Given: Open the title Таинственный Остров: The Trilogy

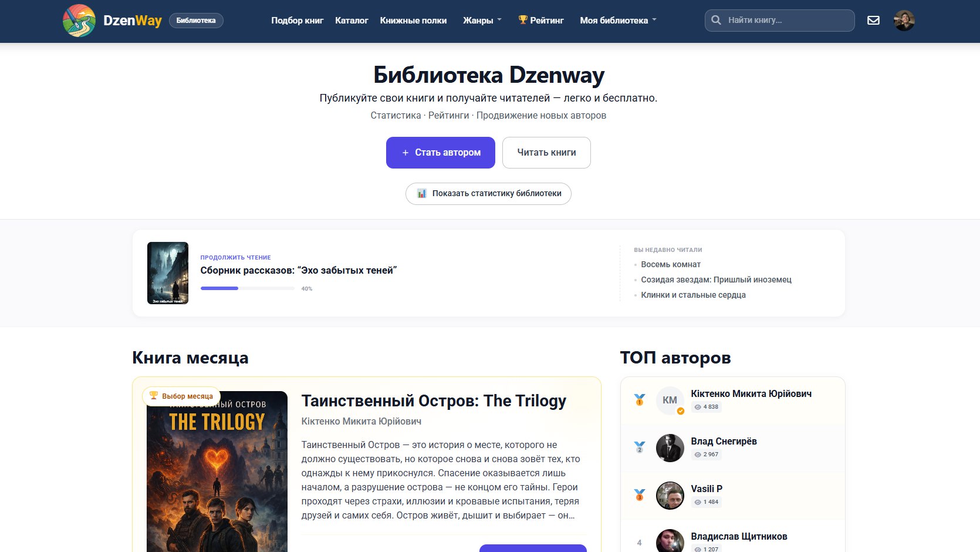Looking at the screenshot, I should [434, 401].
